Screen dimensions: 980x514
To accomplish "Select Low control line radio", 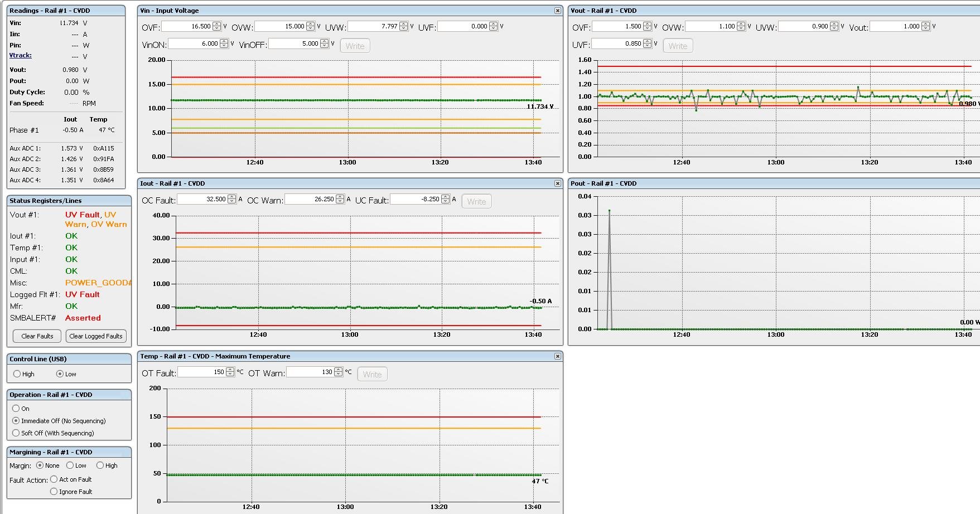I will pos(60,374).
